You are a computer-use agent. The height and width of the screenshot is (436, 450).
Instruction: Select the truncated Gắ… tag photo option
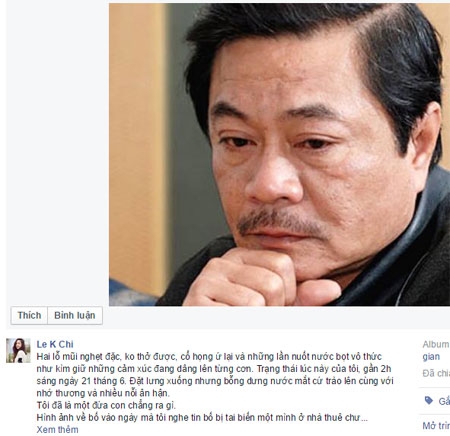pyautogui.click(x=444, y=401)
